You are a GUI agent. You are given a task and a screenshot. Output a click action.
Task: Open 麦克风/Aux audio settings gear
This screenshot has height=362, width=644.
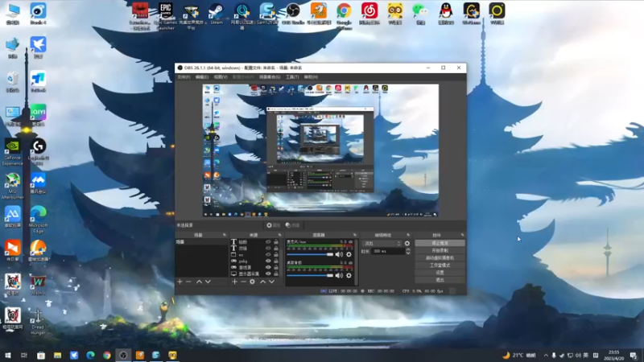[x=349, y=254]
